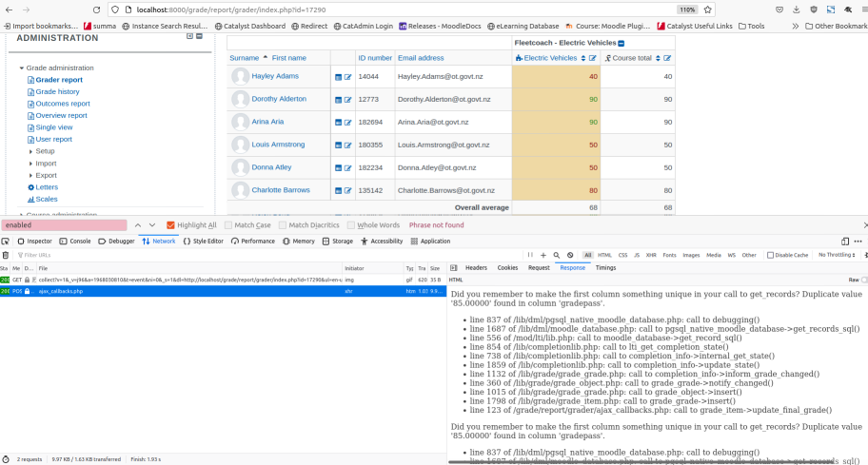Click single view edit icon for Arina Aria
Image resolution: width=868 pixels, height=465 pixels.
point(347,123)
